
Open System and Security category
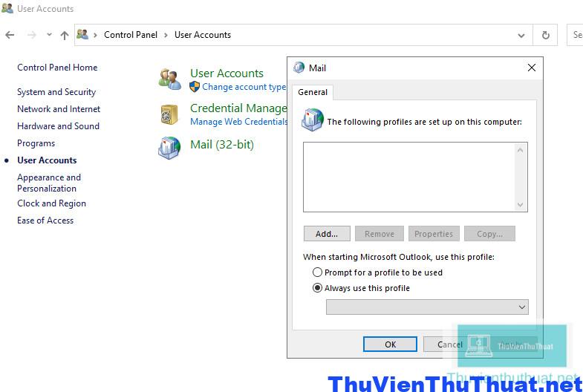pyautogui.click(x=56, y=92)
